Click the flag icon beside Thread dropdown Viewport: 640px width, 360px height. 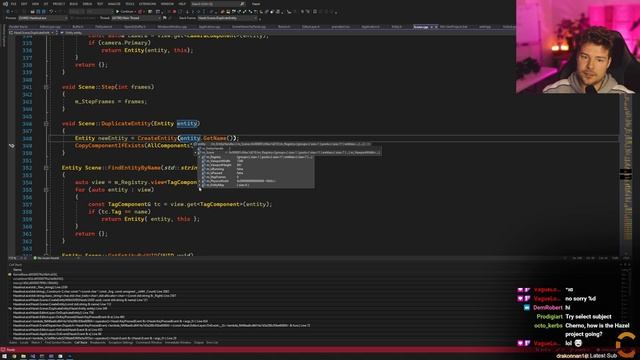pos(164,18)
